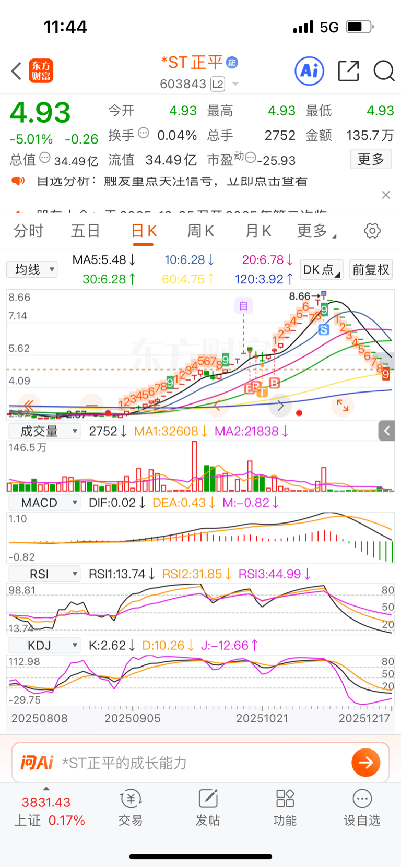
Task: Tap the verified badge beside stock name
Action: point(232,63)
